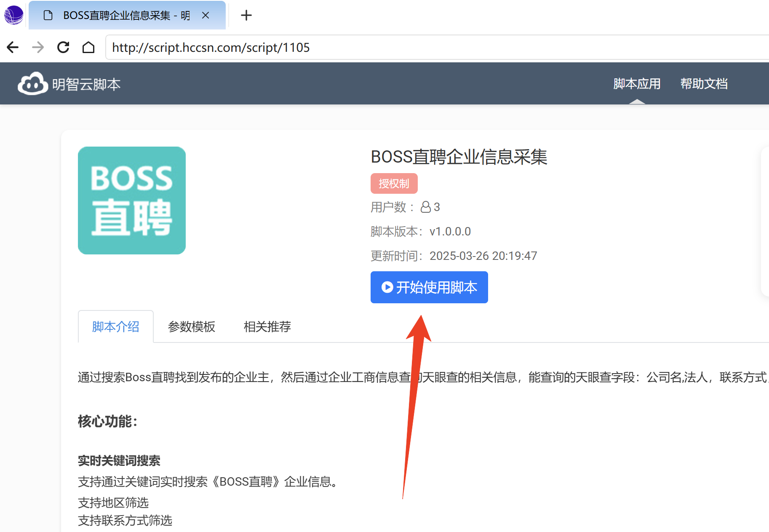Viewport: 769px width, 532px height.
Task: Switch to the 参数模板 tab
Action: click(x=192, y=326)
